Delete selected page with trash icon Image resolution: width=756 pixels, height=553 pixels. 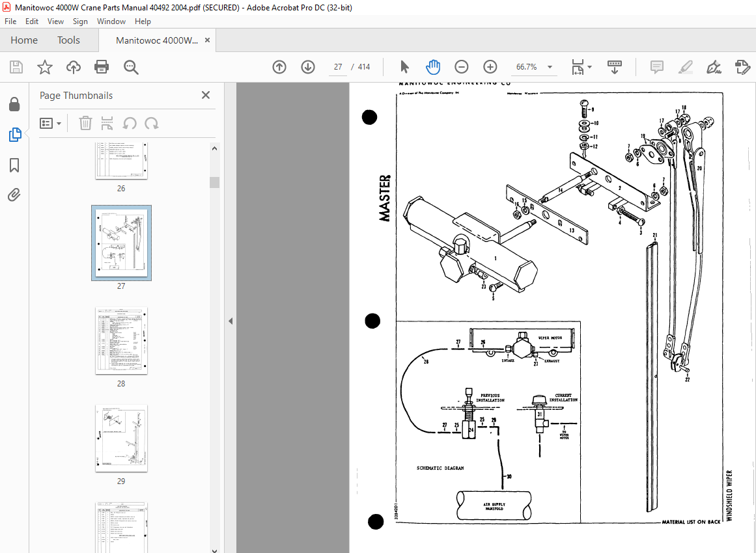coord(85,124)
